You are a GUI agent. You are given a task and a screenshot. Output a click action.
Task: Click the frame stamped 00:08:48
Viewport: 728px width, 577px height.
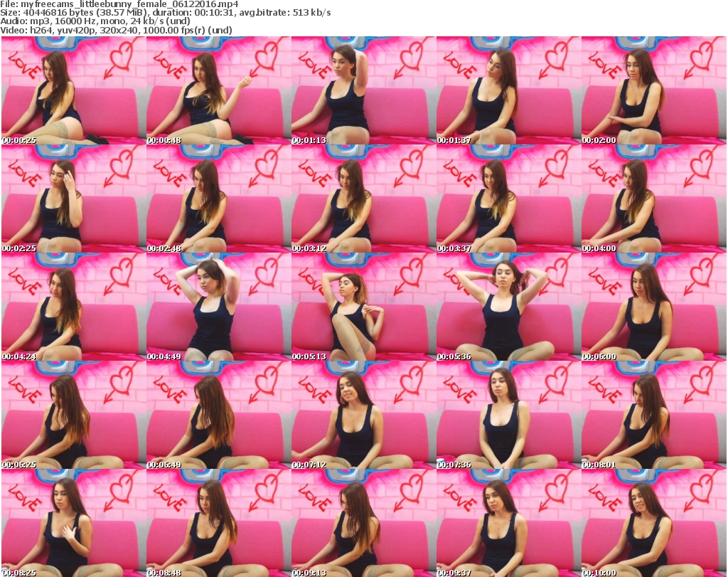(x=219, y=523)
